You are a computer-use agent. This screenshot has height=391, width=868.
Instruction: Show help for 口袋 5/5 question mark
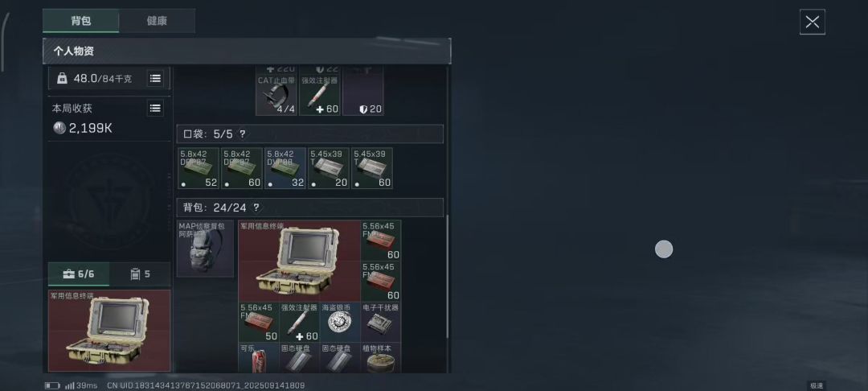(x=243, y=134)
